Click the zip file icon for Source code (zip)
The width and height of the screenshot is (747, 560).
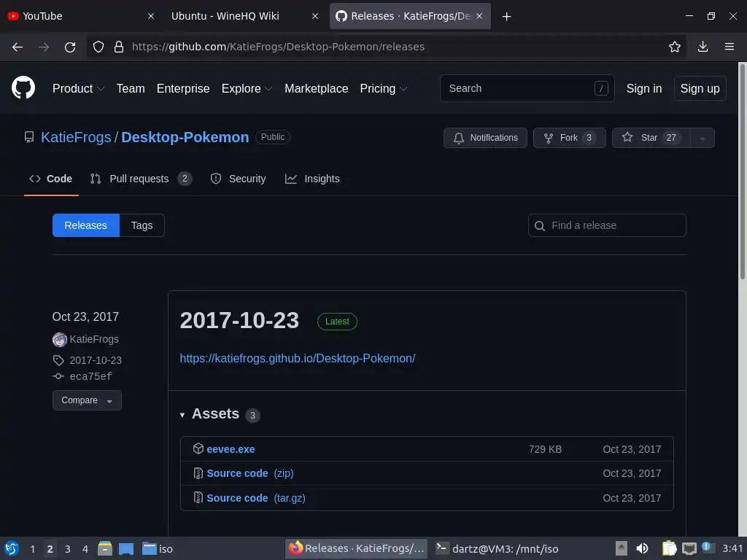click(x=198, y=473)
